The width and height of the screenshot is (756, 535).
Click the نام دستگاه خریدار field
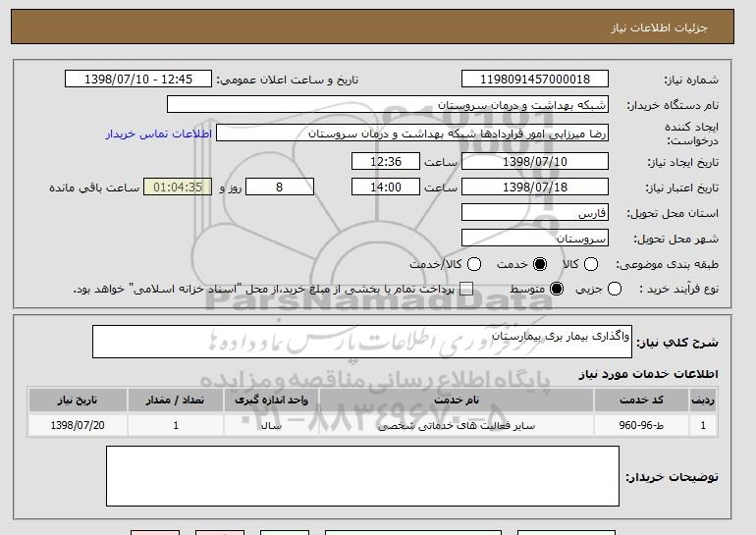click(388, 105)
